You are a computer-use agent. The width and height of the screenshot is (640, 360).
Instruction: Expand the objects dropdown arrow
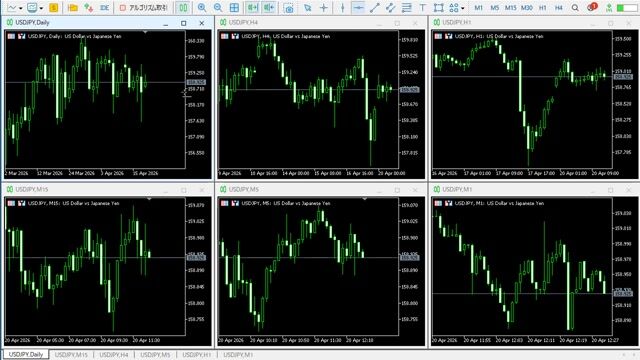pyautogui.click(x=462, y=8)
